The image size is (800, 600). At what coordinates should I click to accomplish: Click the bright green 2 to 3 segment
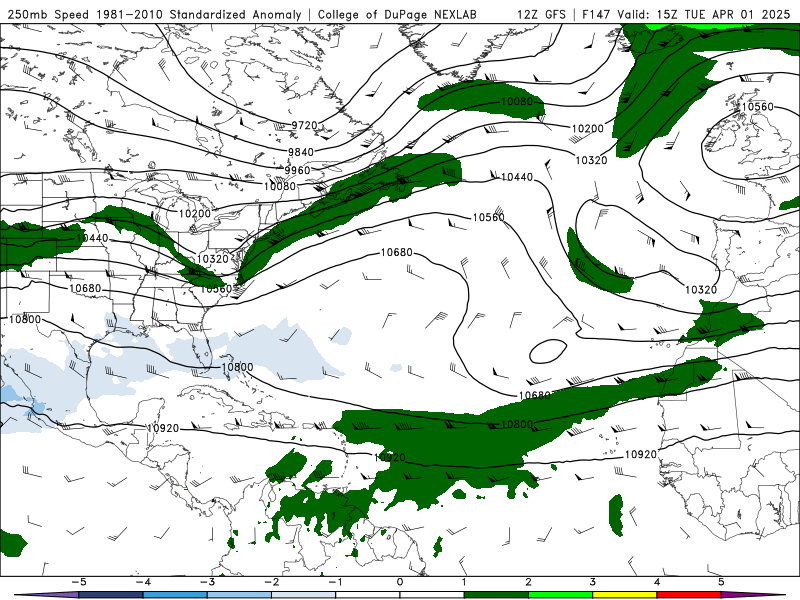click(x=561, y=595)
